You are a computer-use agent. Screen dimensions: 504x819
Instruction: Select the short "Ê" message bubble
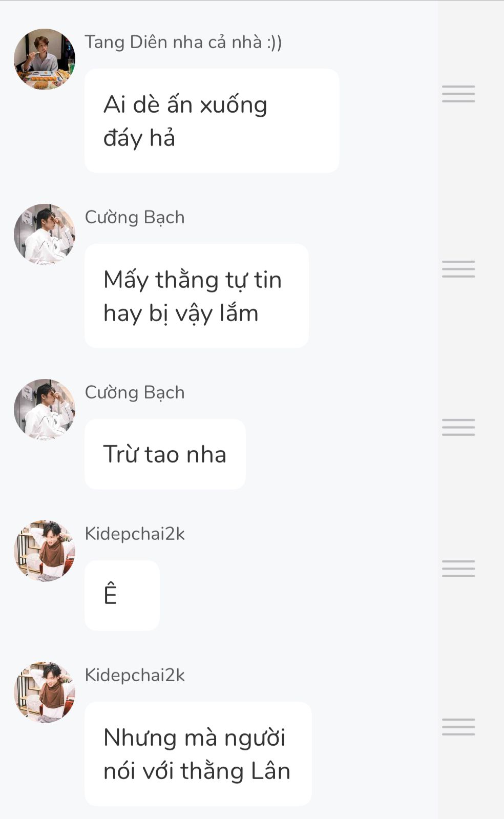[x=122, y=596]
